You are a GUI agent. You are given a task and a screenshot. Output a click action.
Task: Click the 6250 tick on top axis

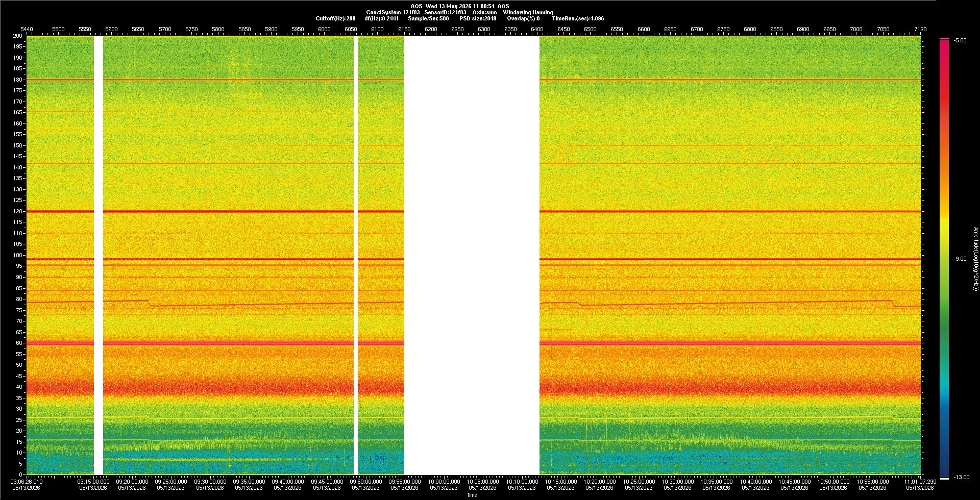coord(457,29)
